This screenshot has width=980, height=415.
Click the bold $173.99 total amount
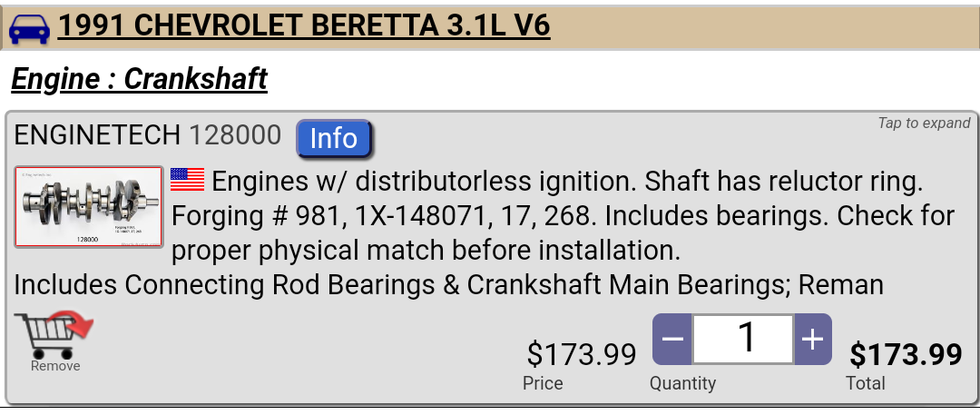tap(905, 354)
